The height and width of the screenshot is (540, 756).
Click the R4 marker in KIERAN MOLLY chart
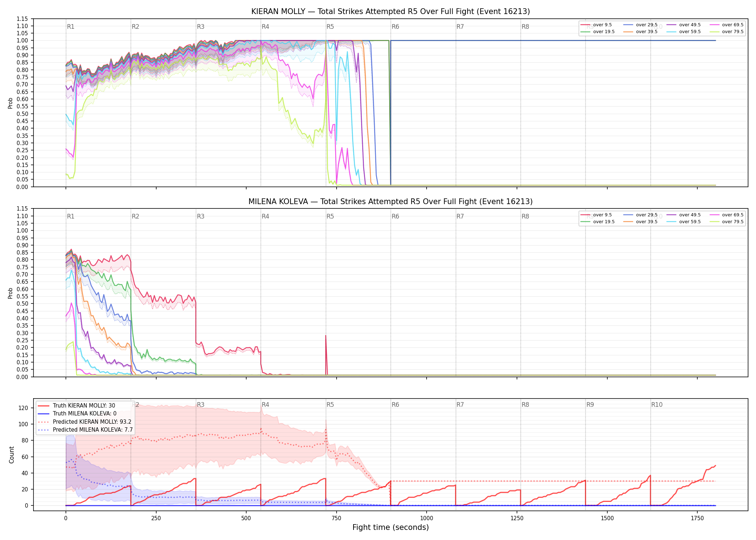click(265, 27)
